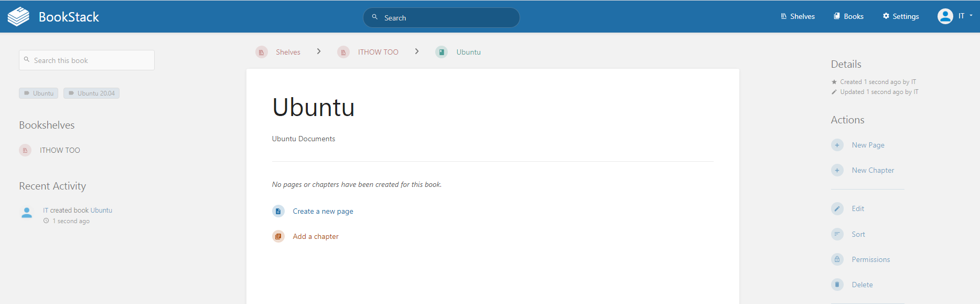Image resolution: width=980 pixels, height=304 pixels.
Task: Click the Shelves breadcrumb icon
Action: click(x=261, y=52)
